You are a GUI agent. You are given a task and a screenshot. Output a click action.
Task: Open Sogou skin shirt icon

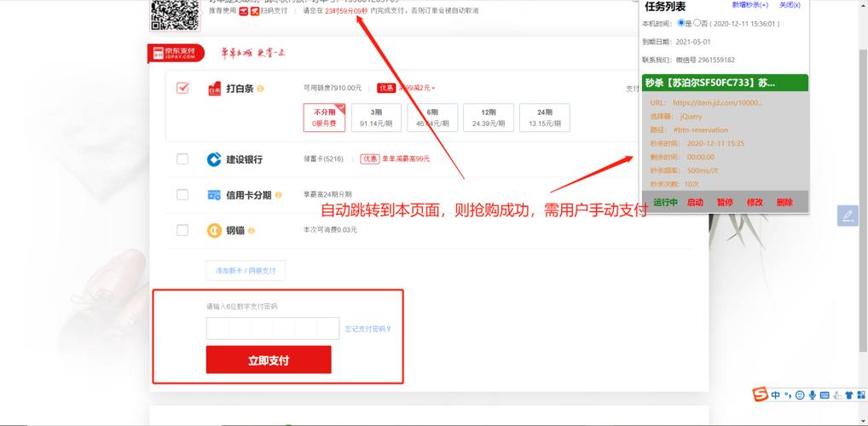849,395
